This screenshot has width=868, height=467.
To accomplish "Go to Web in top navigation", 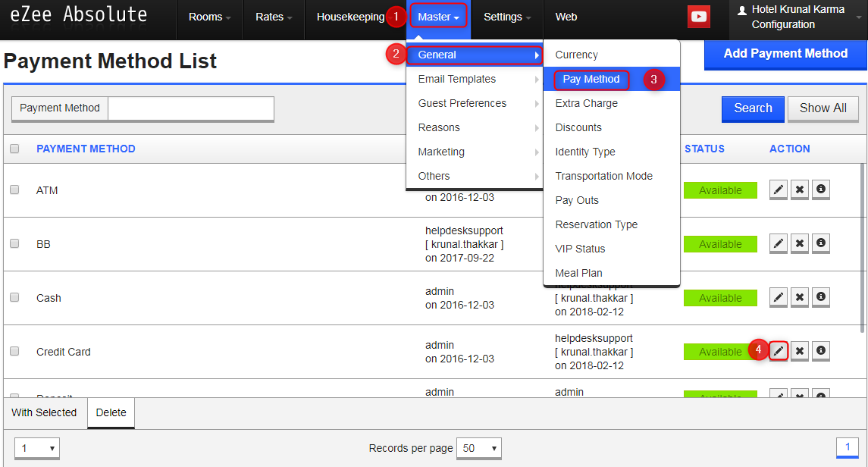I will 566,17.
